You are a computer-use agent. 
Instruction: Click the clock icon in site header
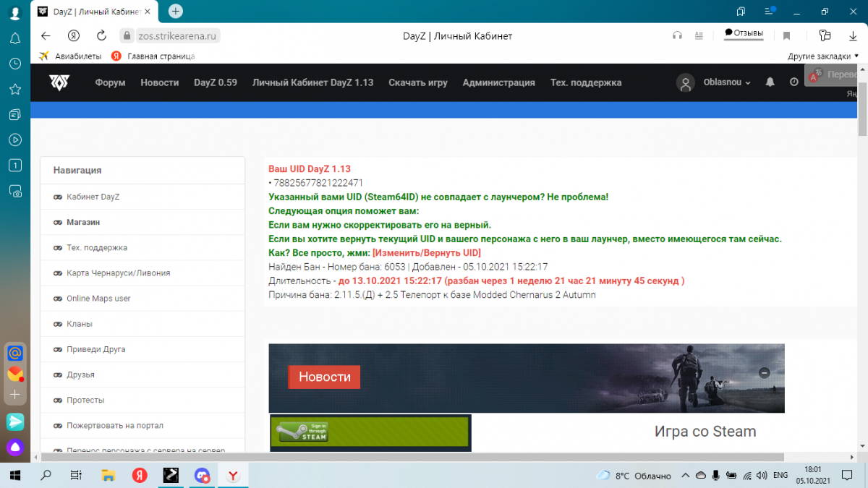(794, 82)
